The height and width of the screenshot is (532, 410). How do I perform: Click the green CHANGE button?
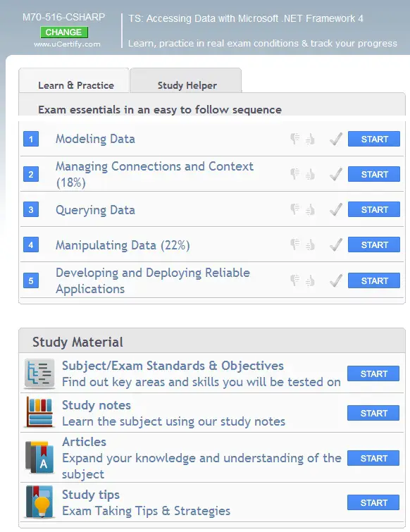pyautogui.click(x=64, y=32)
